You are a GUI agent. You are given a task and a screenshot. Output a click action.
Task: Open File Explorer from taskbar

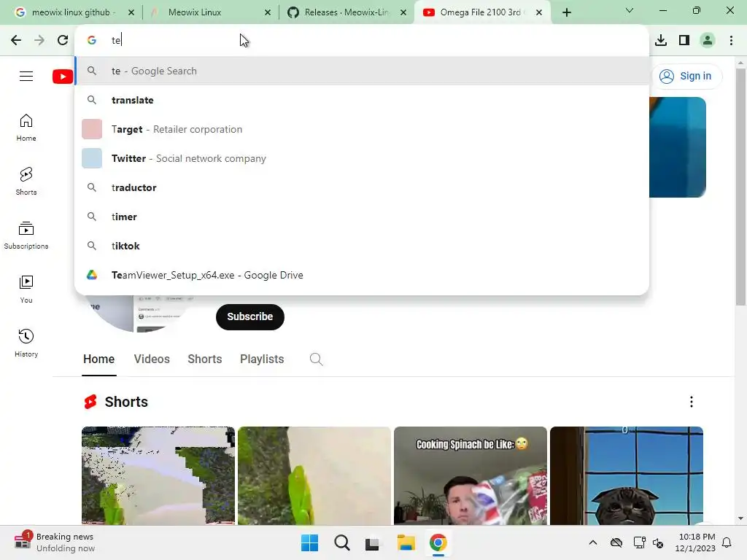click(x=406, y=542)
